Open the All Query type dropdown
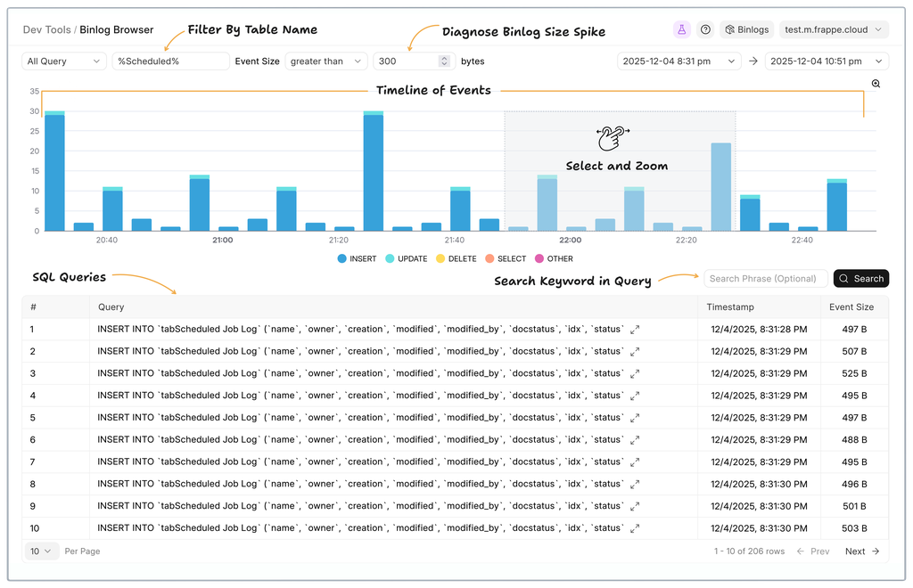 pyautogui.click(x=63, y=61)
